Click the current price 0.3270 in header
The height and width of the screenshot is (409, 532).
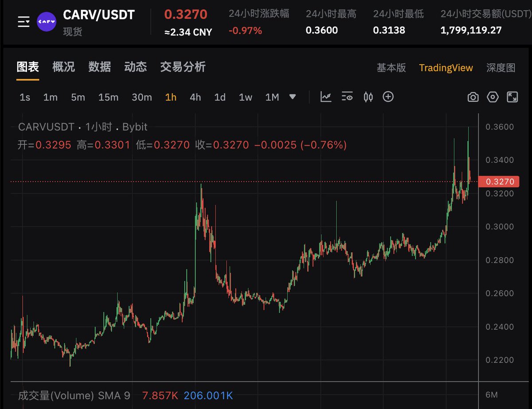pyautogui.click(x=186, y=14)
